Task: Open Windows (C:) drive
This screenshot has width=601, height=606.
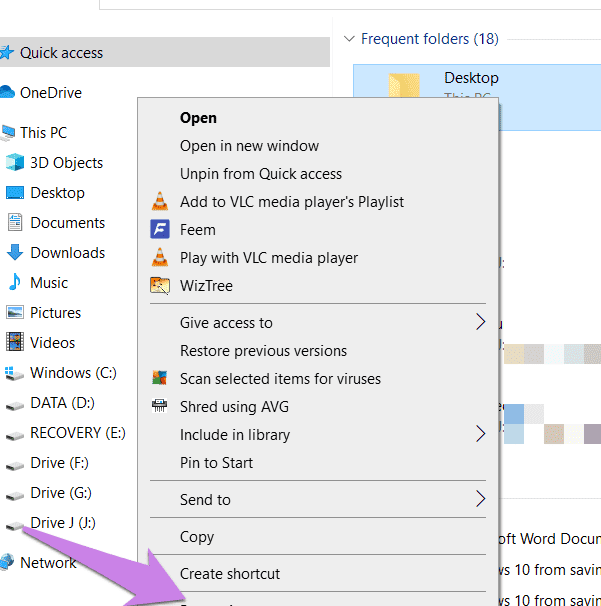Action: (73, 373)
